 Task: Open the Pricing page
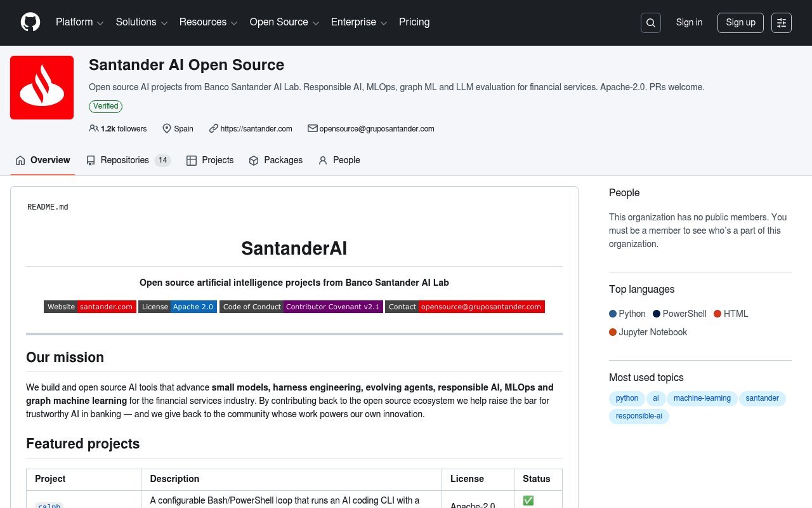coord(414,22)
